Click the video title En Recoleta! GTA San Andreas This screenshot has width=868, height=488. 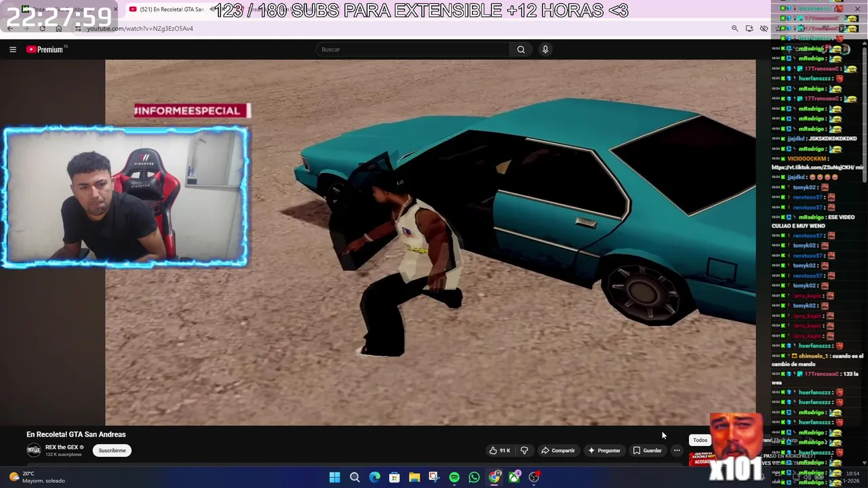click(x=76, y=434)
